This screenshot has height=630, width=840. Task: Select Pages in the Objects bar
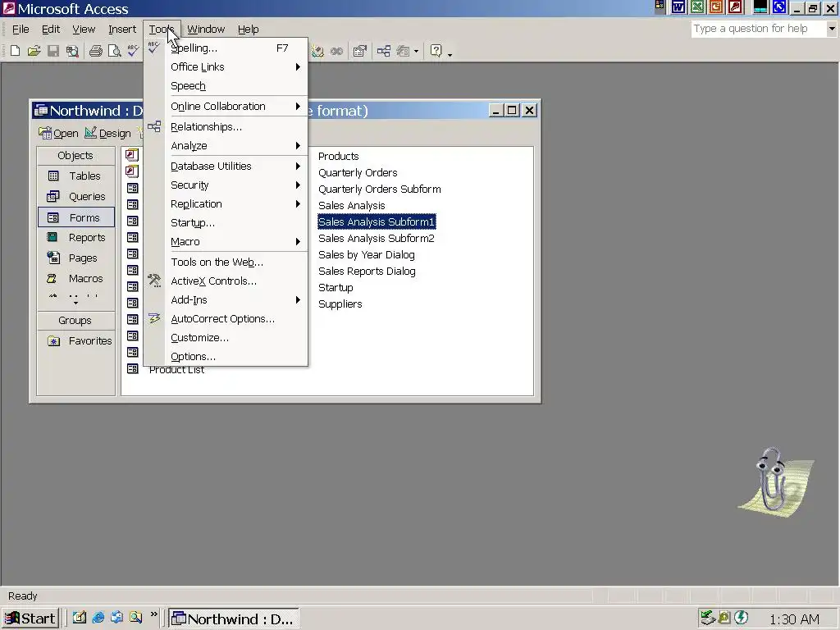(76, 258)
